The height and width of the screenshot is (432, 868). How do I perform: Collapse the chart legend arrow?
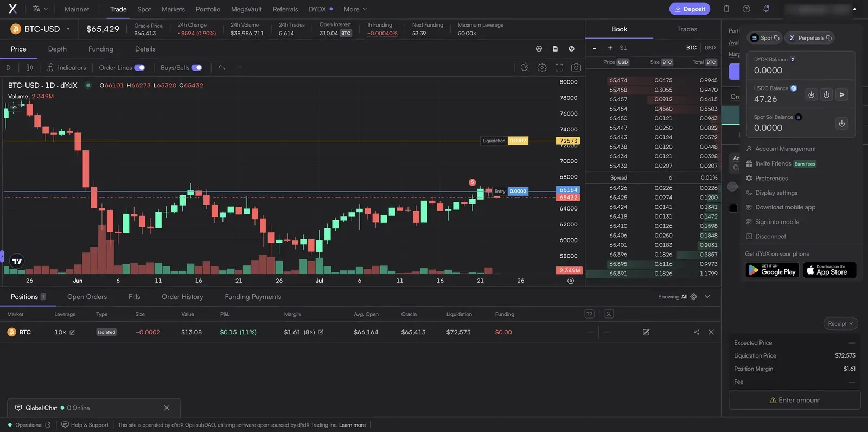click(14, 107)
